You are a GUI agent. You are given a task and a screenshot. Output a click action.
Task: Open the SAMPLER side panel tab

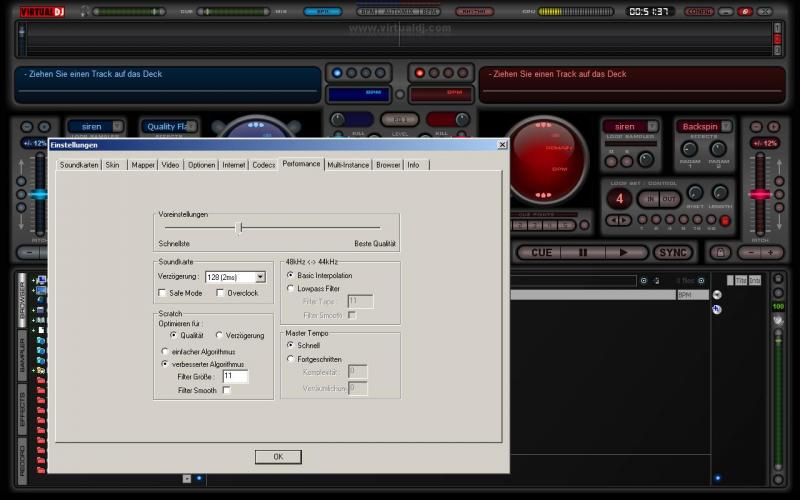tap(22, 355)
